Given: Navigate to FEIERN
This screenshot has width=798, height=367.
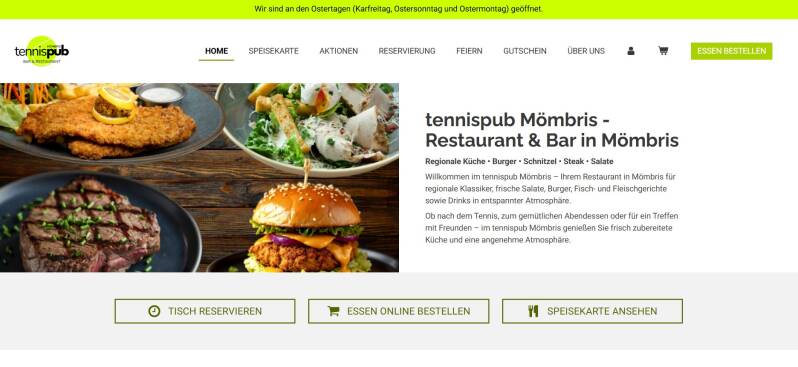Looking at the screenshot, I should pyautogui.click(x=469, y=51).
